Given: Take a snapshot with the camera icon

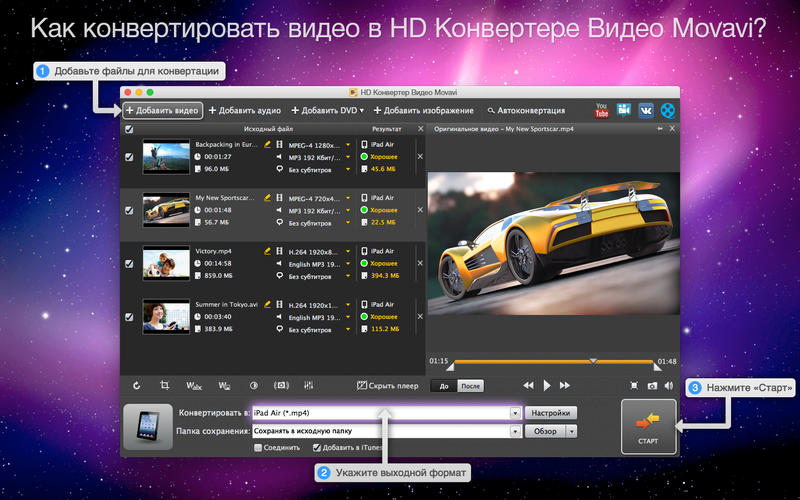Looking at the screenshot, I should point(652,386).
